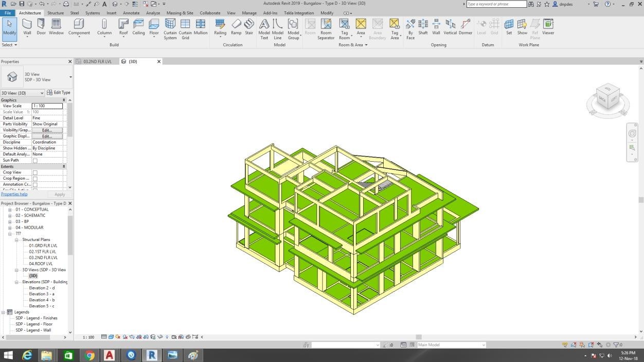Check Crop Region Visible checkbox
The image size is (644, 362).
(x=35, y=179)
